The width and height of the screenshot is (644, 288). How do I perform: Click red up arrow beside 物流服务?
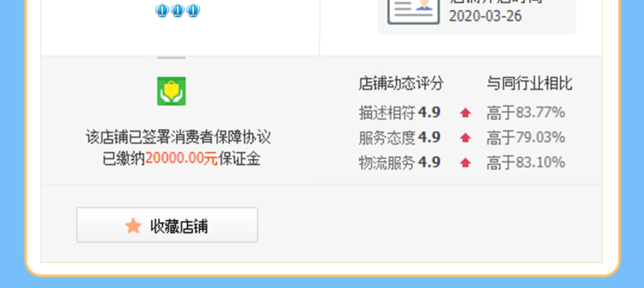465,162
